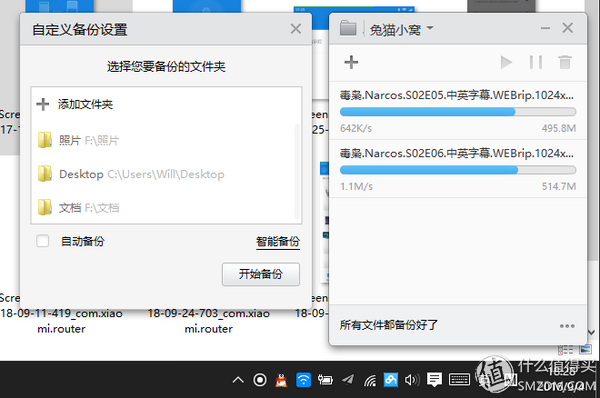The height and width of the screenshot is (398, 600).
Task: Minimize the 兔猫小窝 window
Action: pos(545,28)
